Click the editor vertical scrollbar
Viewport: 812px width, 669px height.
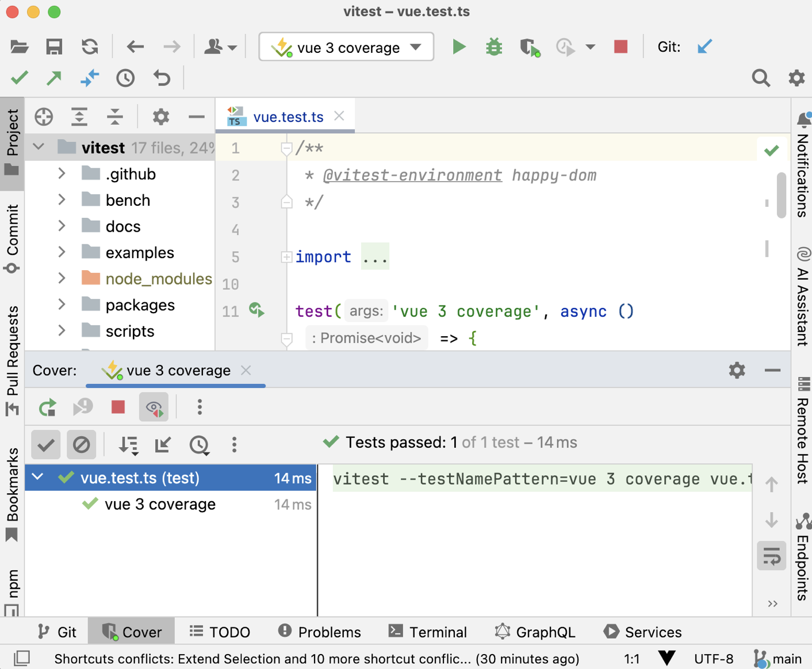[x=781, y=195]
